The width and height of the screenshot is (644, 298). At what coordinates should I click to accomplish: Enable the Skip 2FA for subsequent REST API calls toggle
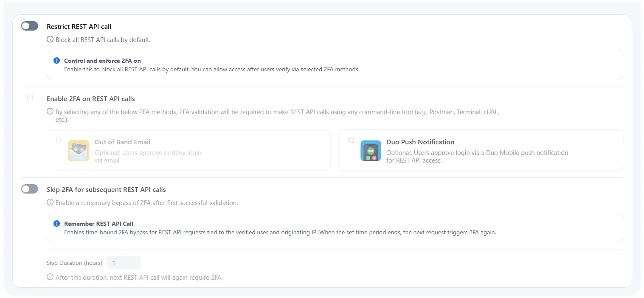click(x=29, y=189)
